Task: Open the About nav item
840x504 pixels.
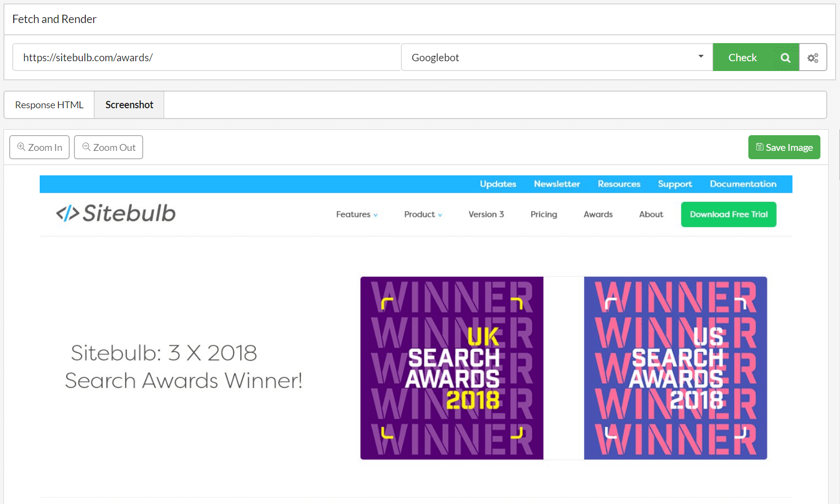Action: click(651, 215)
